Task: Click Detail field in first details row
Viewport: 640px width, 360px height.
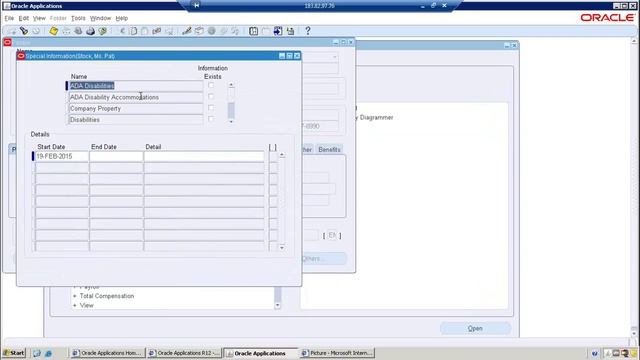Action: pos(204,156)
